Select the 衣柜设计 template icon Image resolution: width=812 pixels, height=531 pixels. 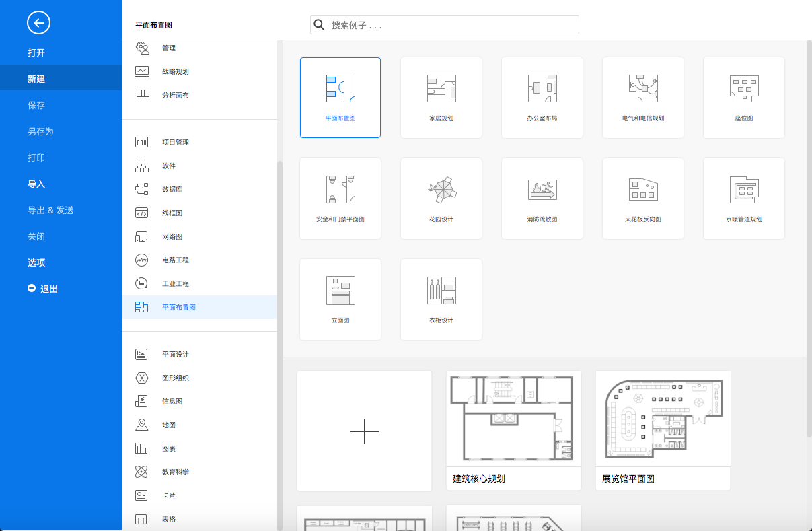point(441,291)
